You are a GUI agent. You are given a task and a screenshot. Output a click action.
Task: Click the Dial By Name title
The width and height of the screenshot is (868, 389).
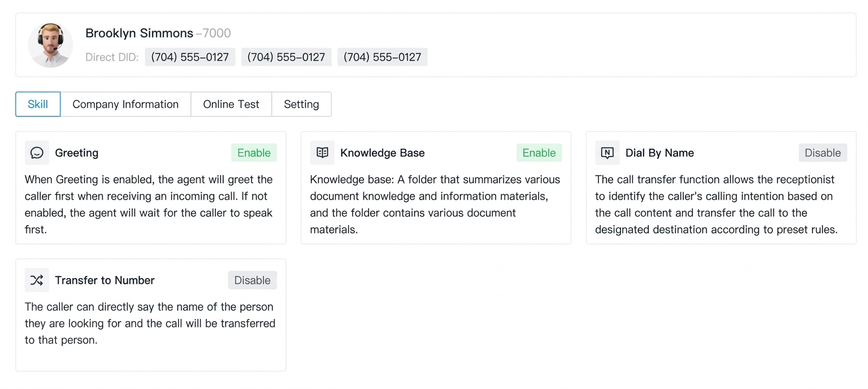click(659, 153)
